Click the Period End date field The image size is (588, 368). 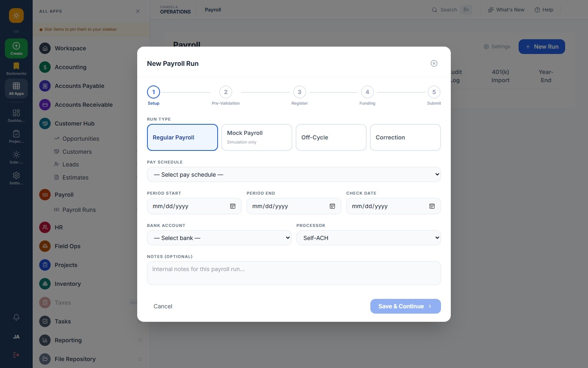tap(294, 206)
